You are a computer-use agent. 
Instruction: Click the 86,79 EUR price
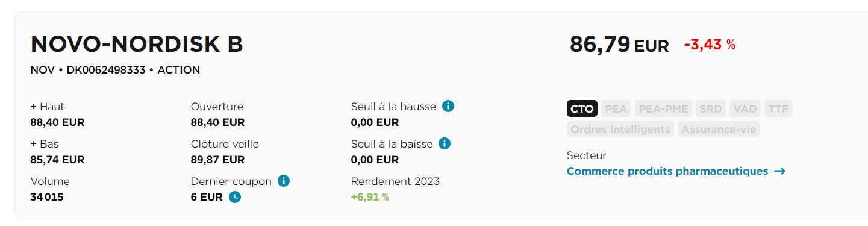pos(619,45)
